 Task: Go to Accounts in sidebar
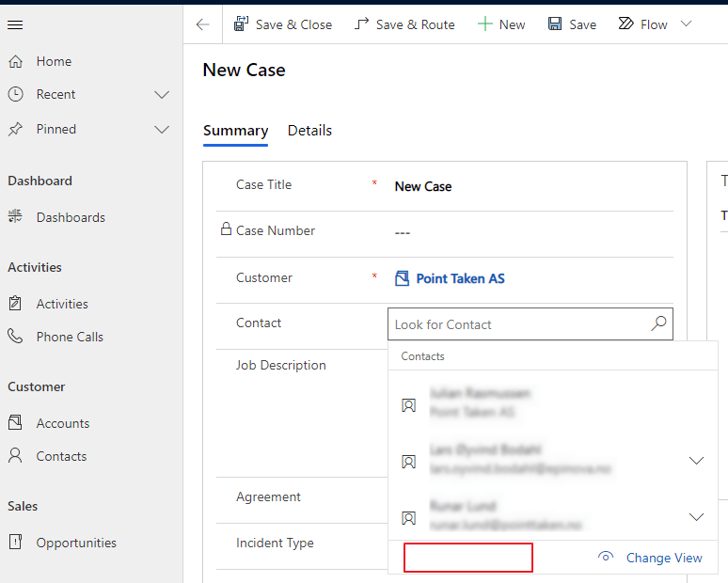[x=62, y=423]
